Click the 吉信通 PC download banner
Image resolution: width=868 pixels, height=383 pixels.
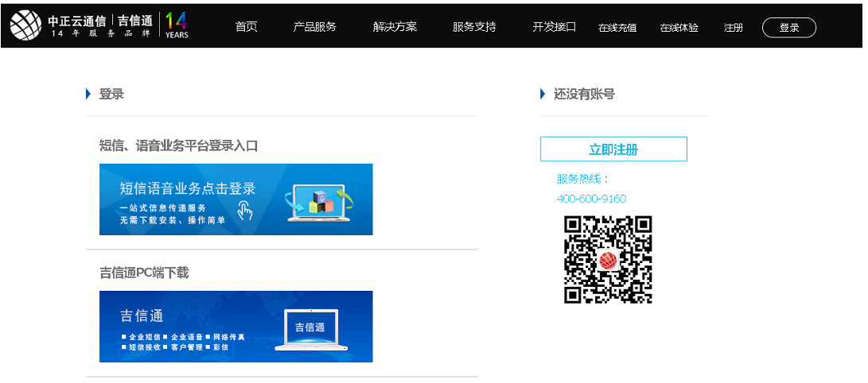tap(235, 327)
